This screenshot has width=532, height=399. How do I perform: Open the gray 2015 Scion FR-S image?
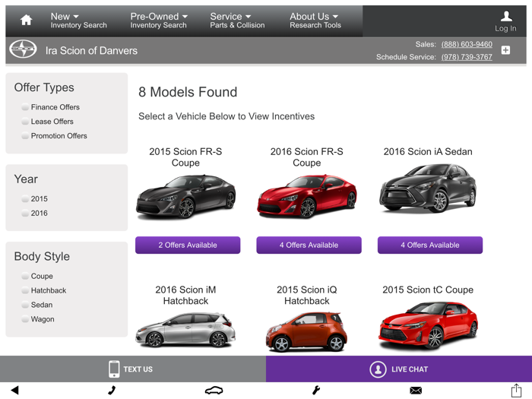(186, 196)
